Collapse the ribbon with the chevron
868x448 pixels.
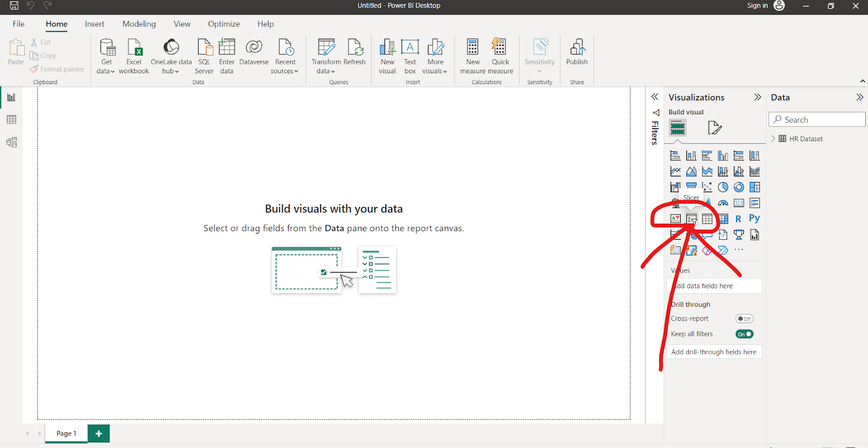(863, 81)
